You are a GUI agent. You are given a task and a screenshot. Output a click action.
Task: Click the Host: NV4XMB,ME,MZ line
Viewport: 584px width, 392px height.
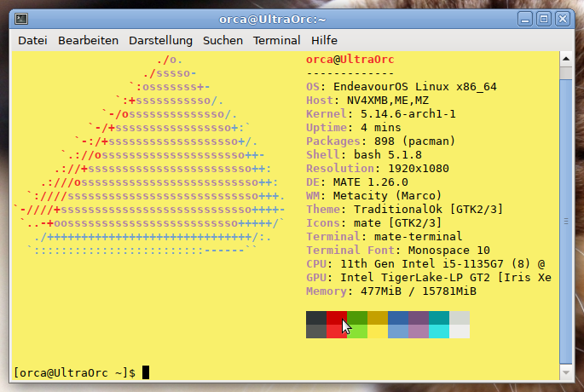(367, 101)
